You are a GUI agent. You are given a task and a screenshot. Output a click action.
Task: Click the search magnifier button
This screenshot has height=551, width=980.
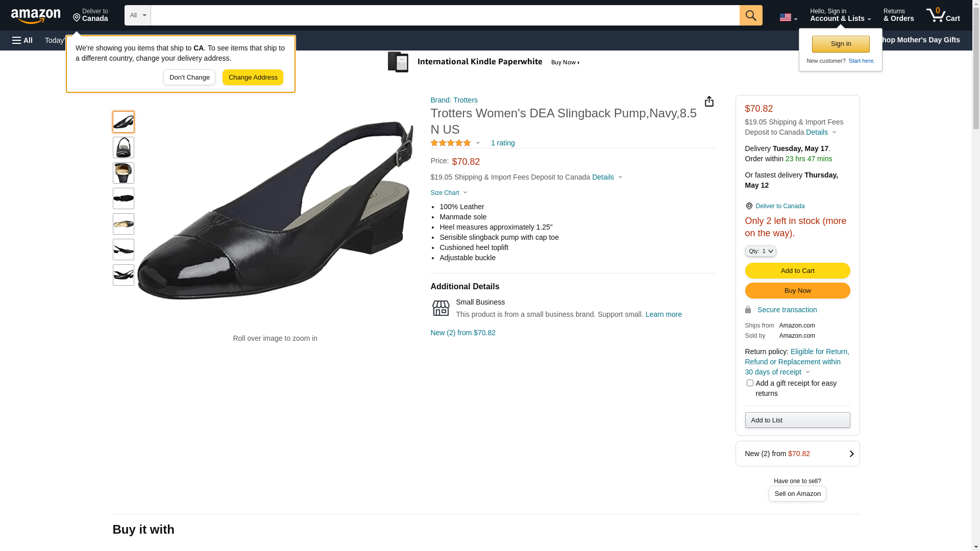pyautogui.click(x=750, y=15)
